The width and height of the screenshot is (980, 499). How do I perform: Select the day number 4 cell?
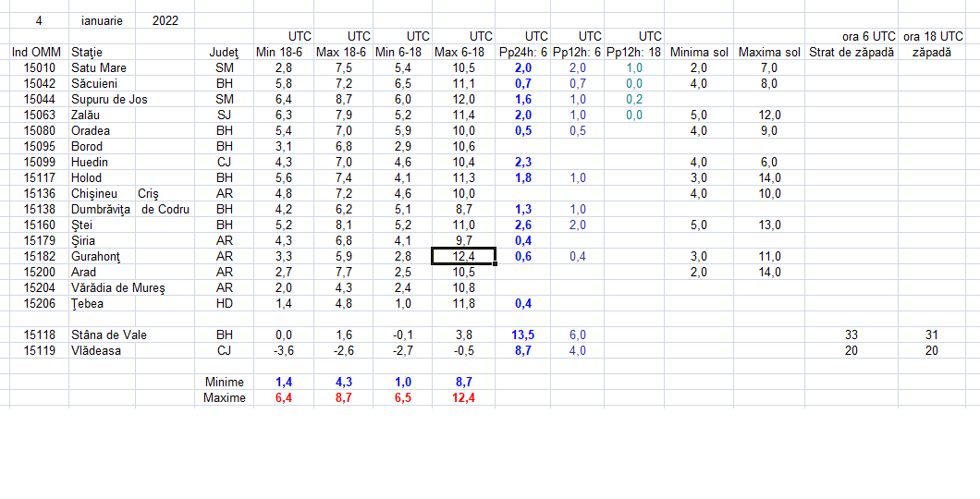[39, 20]
